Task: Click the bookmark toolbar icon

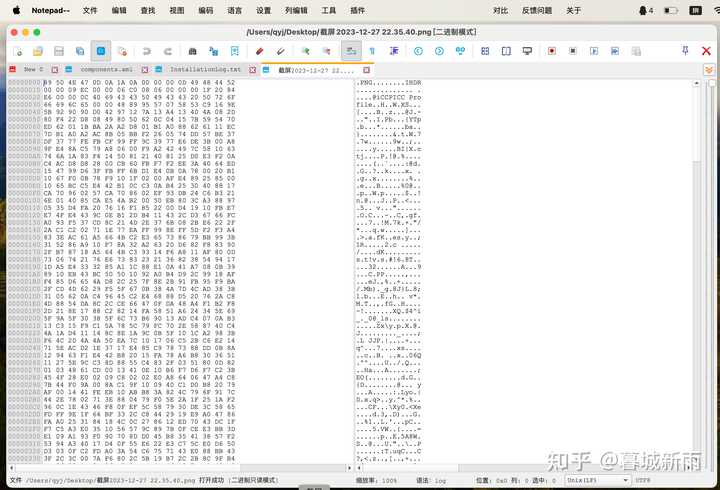Action: 235,51
